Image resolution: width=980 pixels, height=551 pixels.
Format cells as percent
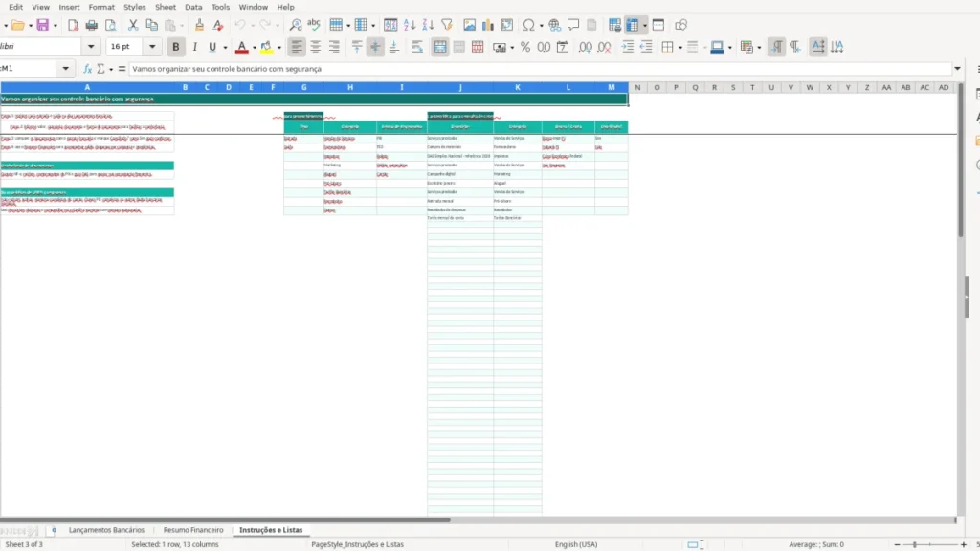tap(525, 47)
